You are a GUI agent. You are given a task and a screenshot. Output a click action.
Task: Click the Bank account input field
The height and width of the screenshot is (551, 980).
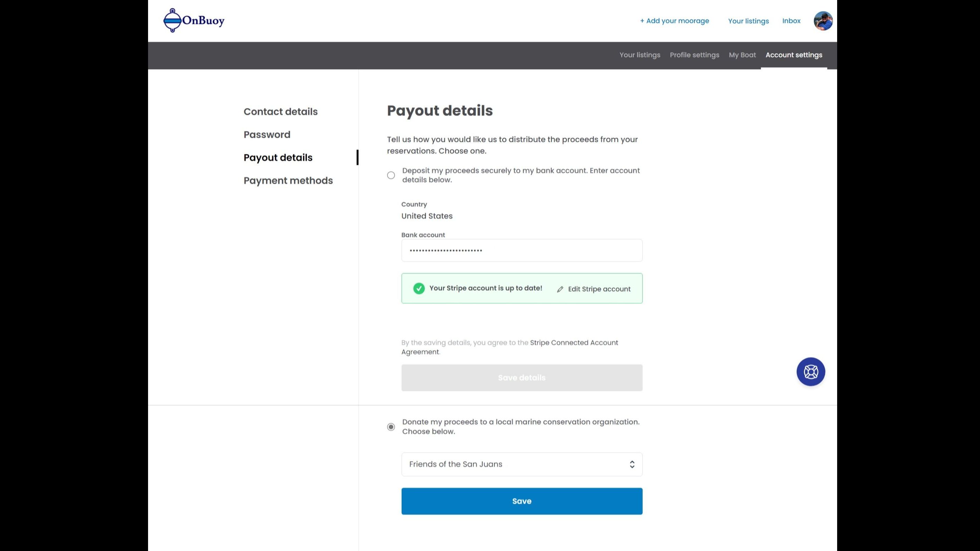pos(521,250)
